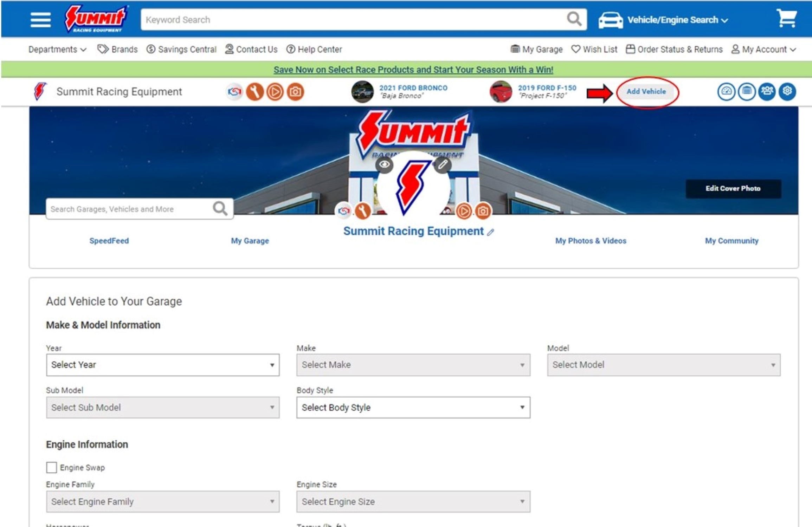Switch to the My Photos & Videos tab

coord(590,241)
